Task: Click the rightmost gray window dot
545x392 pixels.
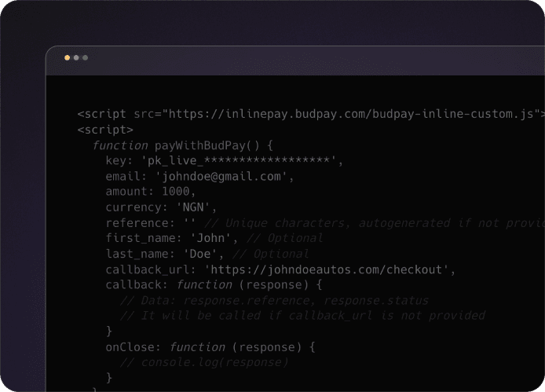Action: click(x=85, y=57)
